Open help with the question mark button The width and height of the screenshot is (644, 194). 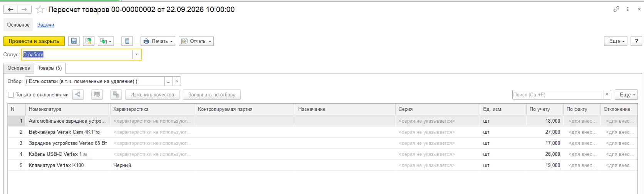(636, 41)
